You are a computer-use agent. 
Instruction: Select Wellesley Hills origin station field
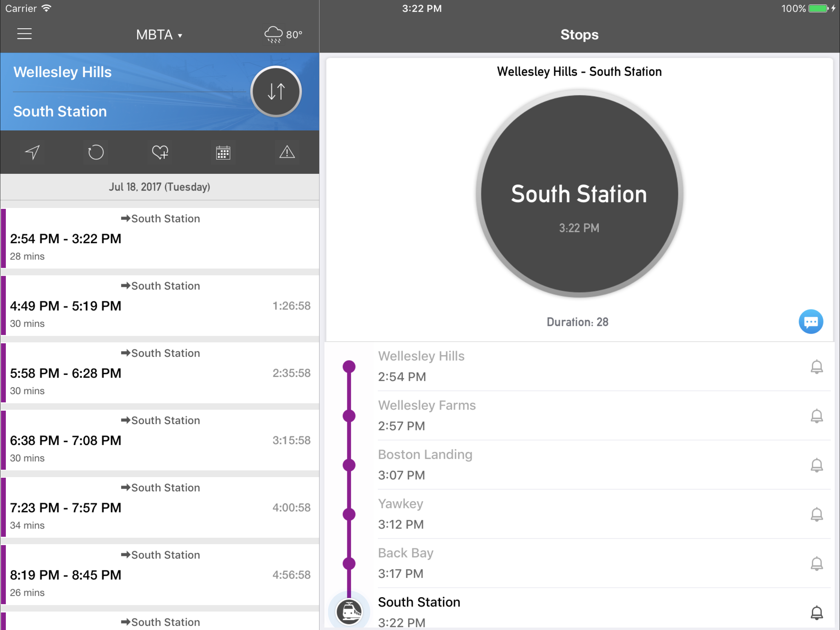click(63, 72)
